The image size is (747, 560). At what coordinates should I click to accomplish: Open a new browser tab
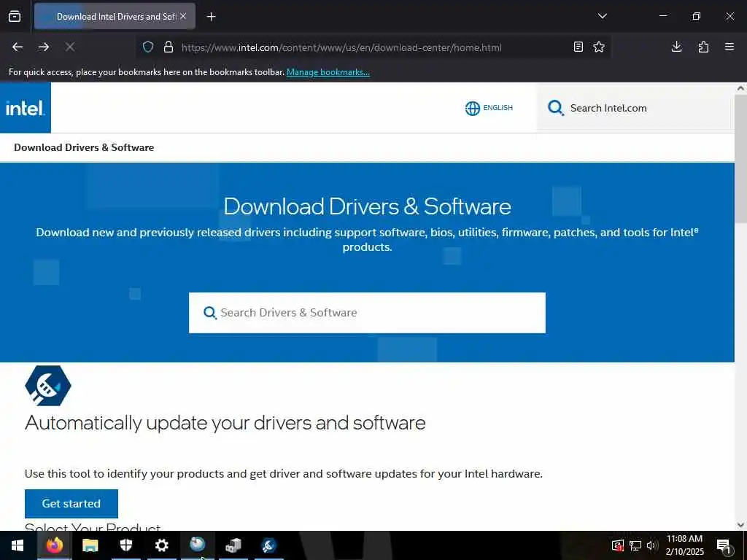point(211,17)
